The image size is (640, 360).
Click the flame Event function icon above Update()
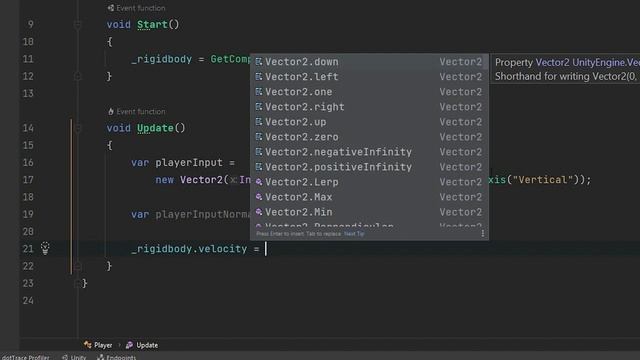[111, 111]
